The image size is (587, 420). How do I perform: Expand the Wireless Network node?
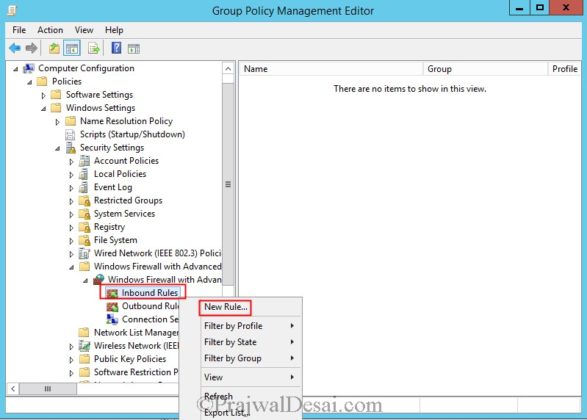[x=71, y=347]
